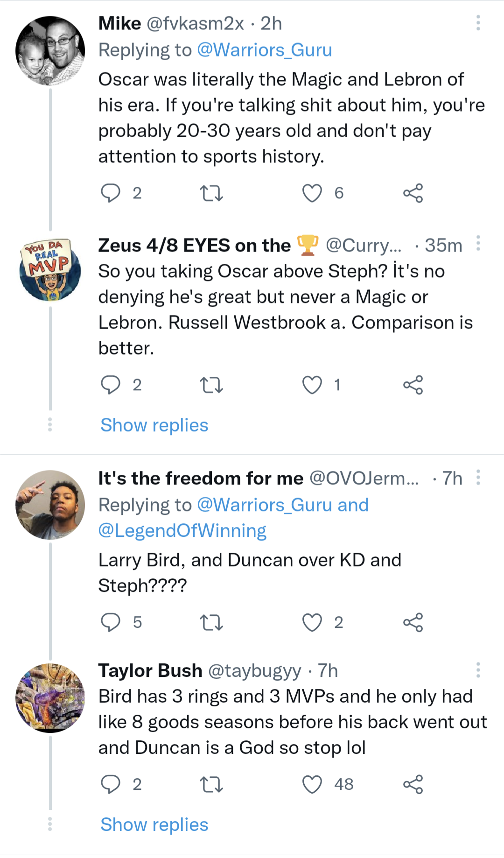504x858 pixels.
Task: Reply to Taylor Bush's tweet
Action: pyautogui.click(x=111, y=784)
